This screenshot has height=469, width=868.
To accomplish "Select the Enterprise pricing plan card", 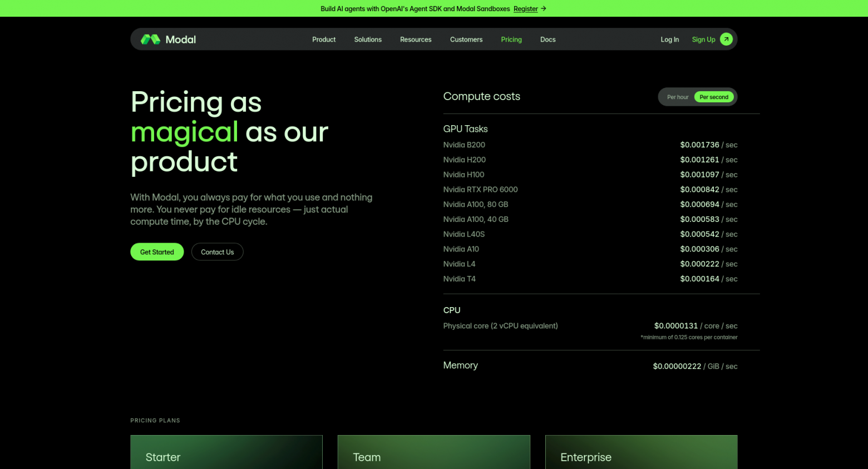I will (642, 452).
